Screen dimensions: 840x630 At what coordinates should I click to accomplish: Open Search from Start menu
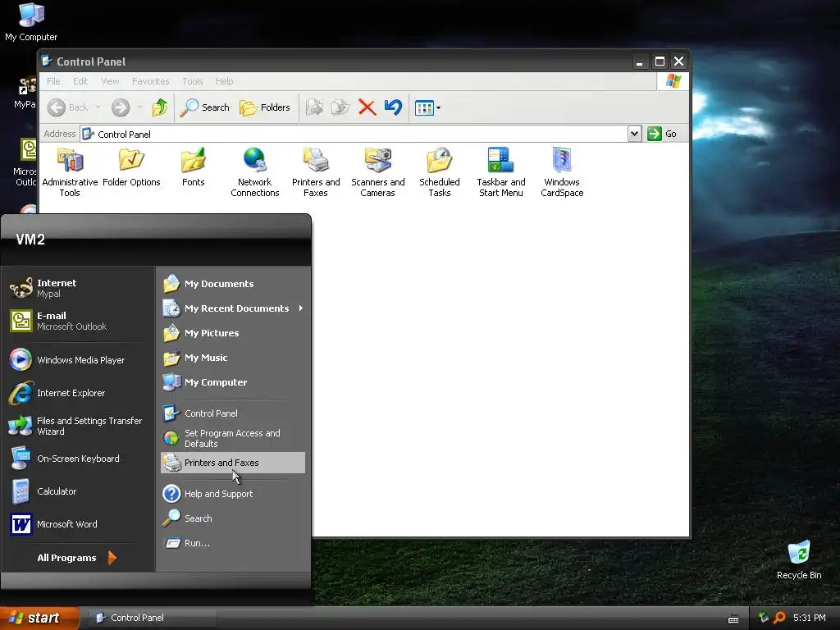(x=233, y=518)
